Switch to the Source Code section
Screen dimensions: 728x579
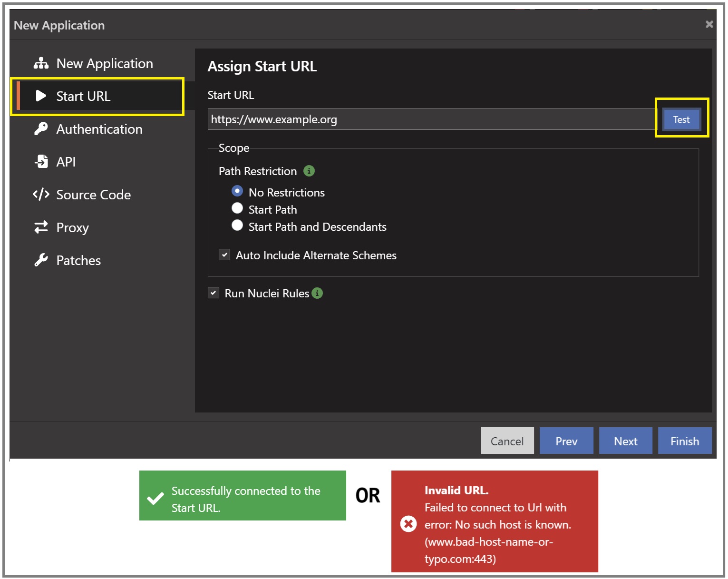(93, 195)
